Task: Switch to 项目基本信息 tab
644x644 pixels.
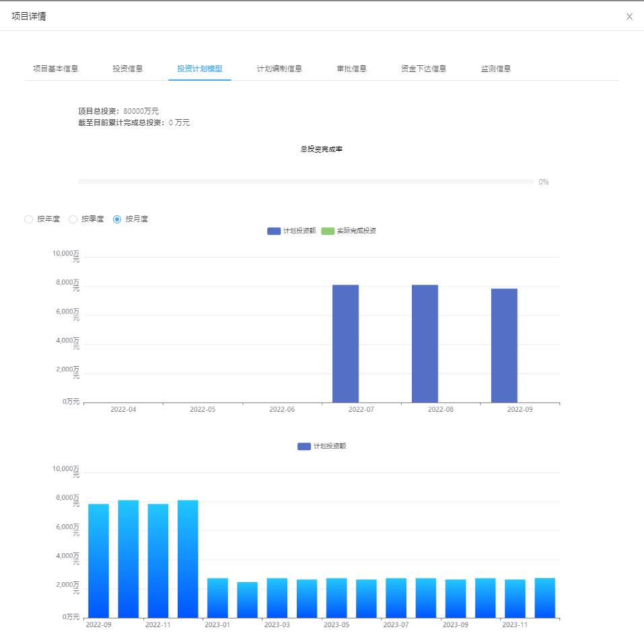Action: (56, 69)
